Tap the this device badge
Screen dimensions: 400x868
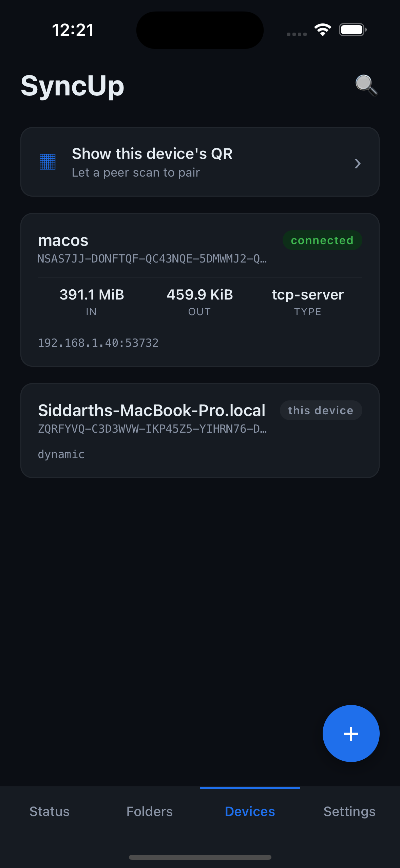point(321,410)
